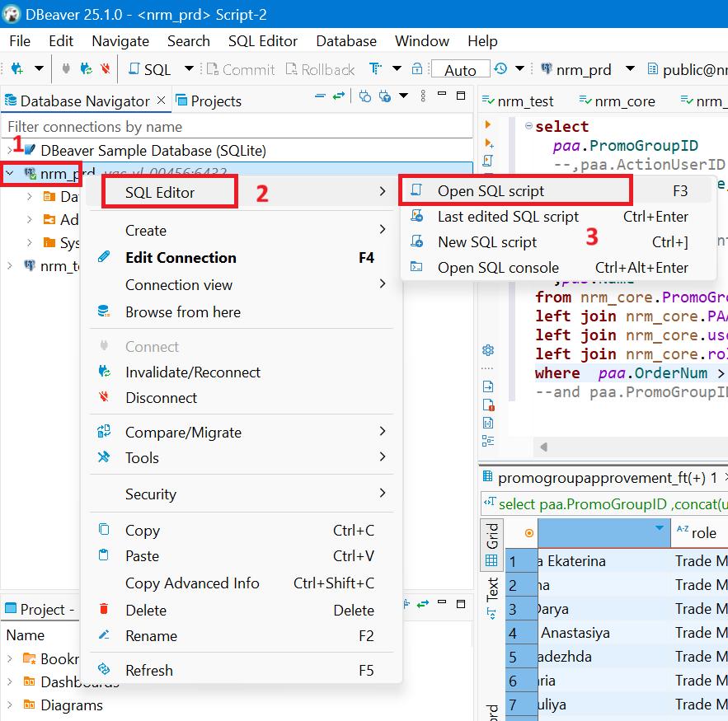This screenshot has width=728, height=721.
Task: Switch to the Projects tab
Action: click(209, 101)
